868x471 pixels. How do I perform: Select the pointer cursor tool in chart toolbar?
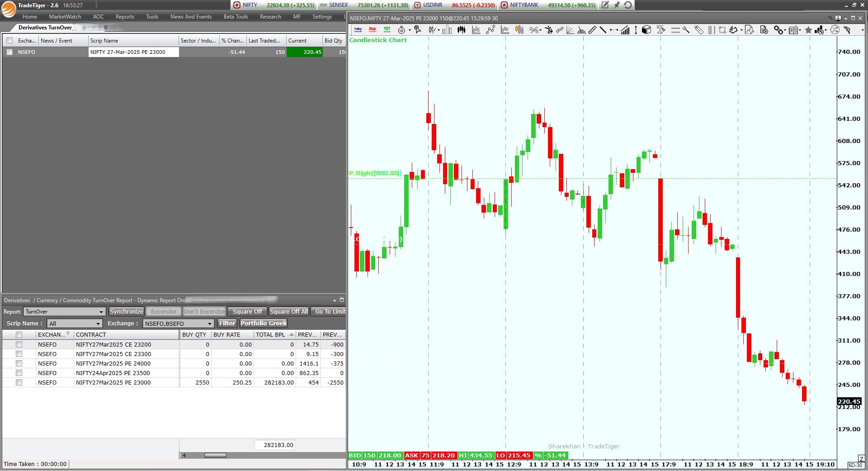(x=418, y=30)
